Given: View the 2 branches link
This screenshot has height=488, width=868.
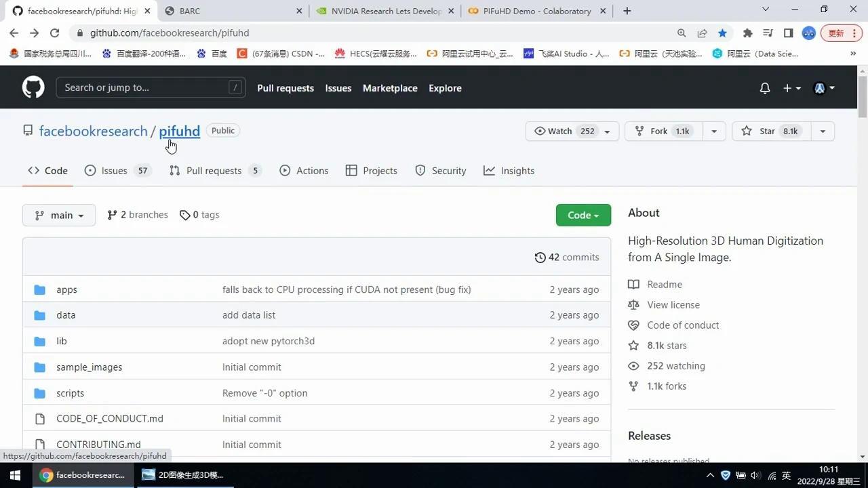Looking at the screenshot, I should coord(138,215).
